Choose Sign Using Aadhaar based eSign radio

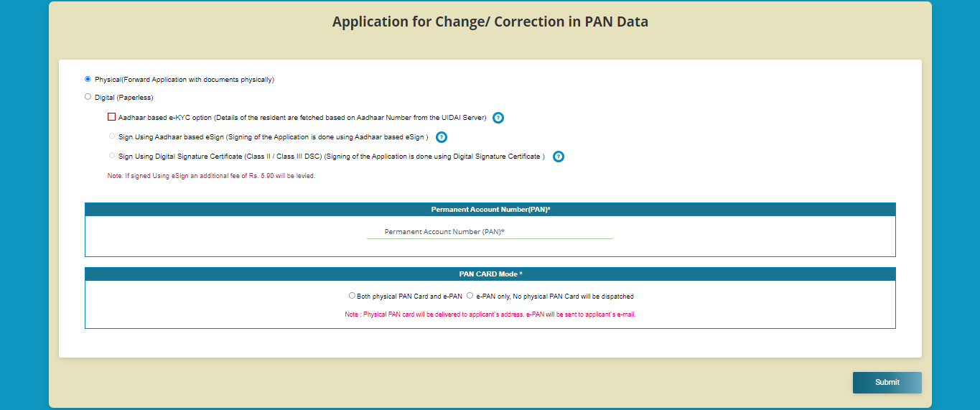pos(111,136)
